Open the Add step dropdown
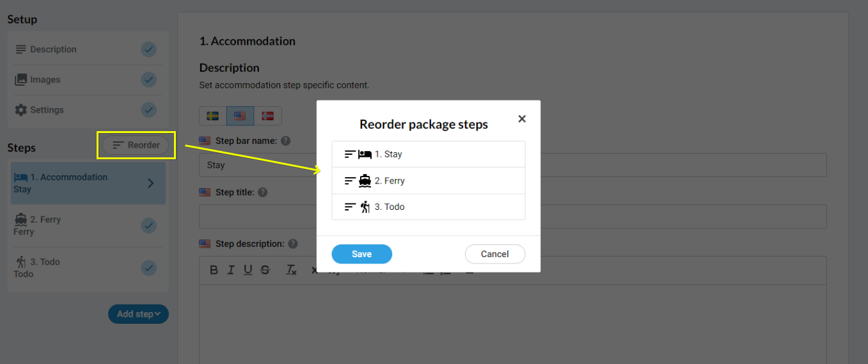Screen dimensions: 868x364 pos(138,314)
